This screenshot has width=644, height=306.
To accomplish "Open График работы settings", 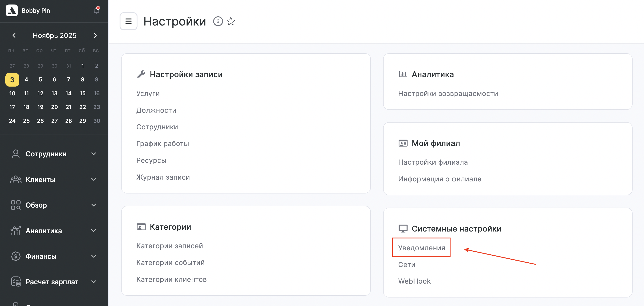I will point(163,144).
